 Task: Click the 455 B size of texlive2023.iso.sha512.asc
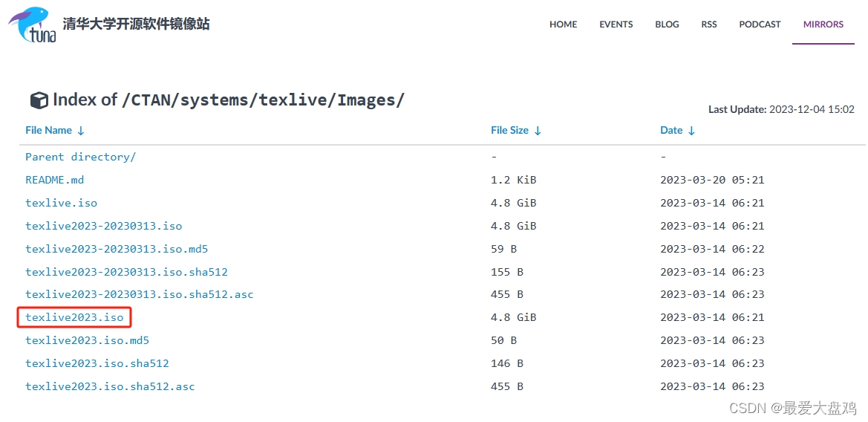click(x=507, y=386)
